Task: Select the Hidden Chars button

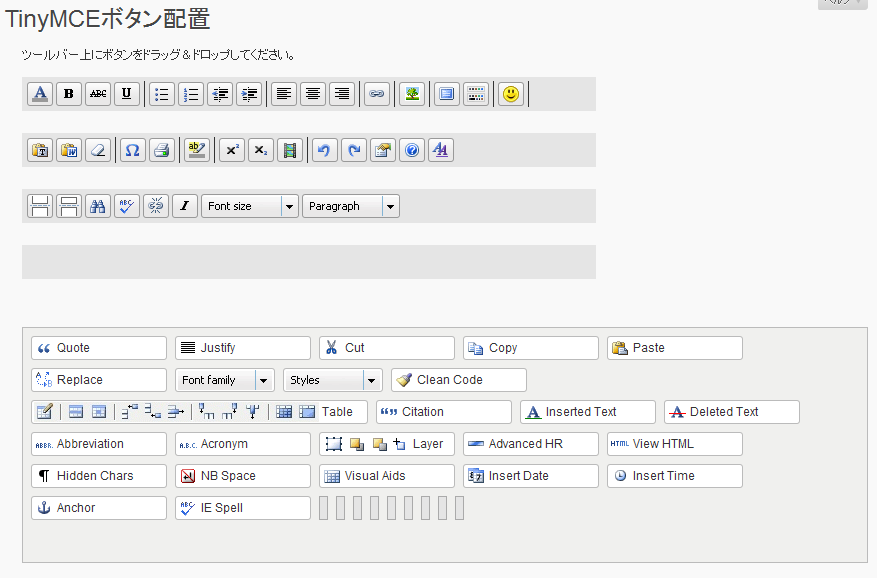Action: point(99,476)
